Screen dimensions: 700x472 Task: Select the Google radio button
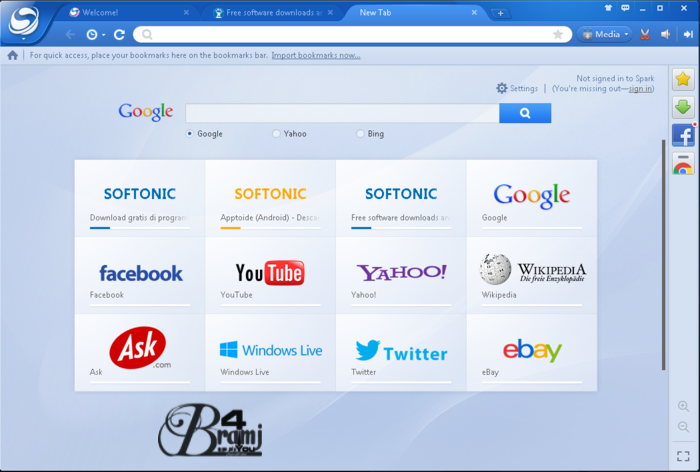(x=190, y=134)
